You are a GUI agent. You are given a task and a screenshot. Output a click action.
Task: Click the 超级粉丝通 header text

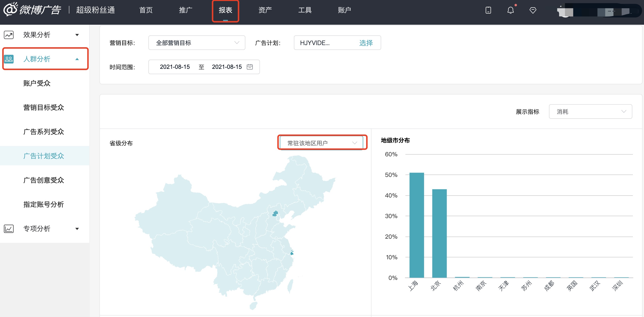pyautogui.click(x=96, y=10)
